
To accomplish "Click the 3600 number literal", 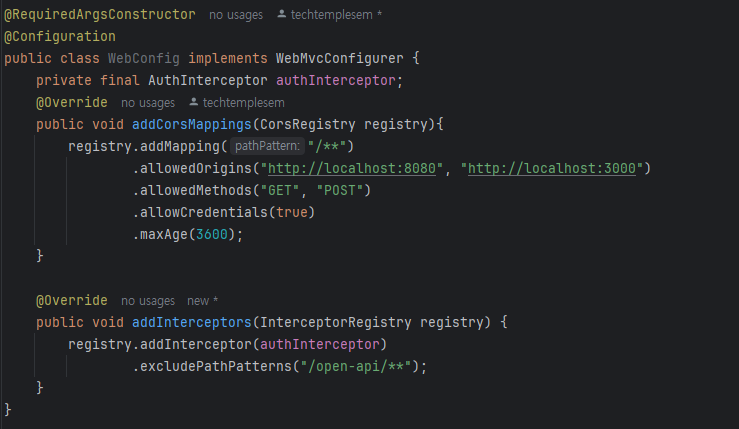I will tap(212, 234).
